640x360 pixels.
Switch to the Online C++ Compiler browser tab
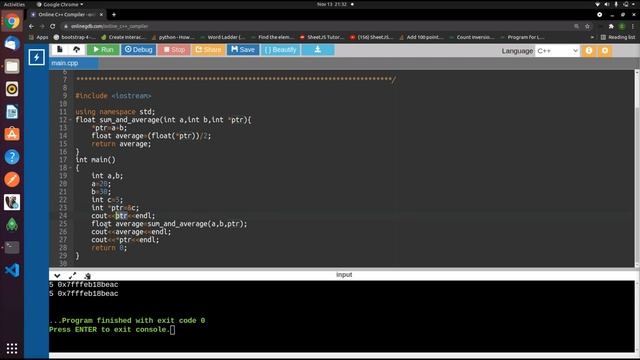[x=67, y=14]
